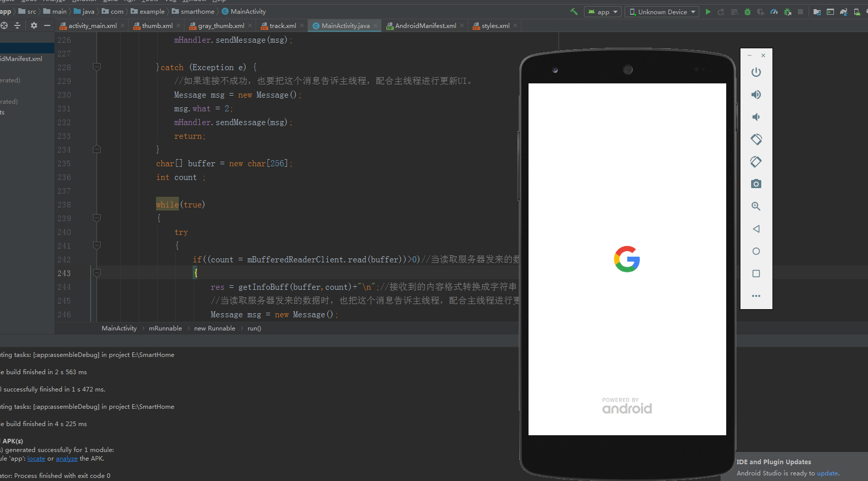
Task: Click mRunnable in the editor breadcrumbs
Action: pos(165,328)
